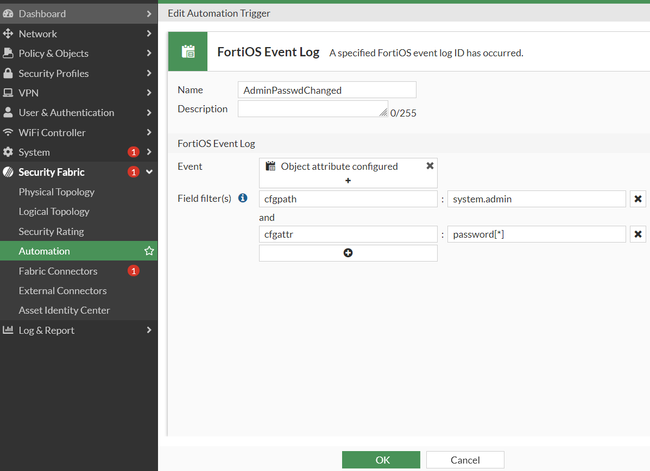Click the Object attribute configured event icon
This screenshot has width=650, height=471.
tap(270, 166)
